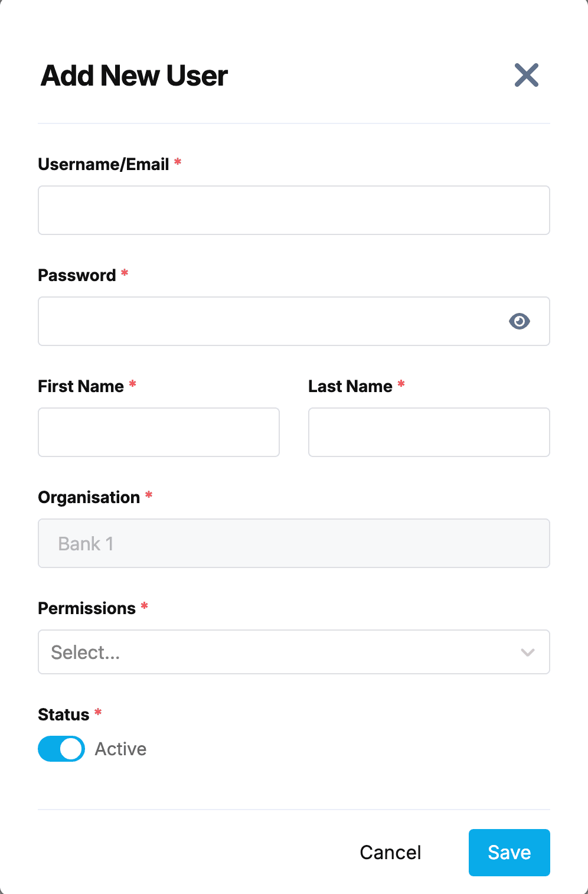This screenshot has width=588, height=894.
Task: Click the First Name label text
Action: pyautogui.click(x=81, y=386)
